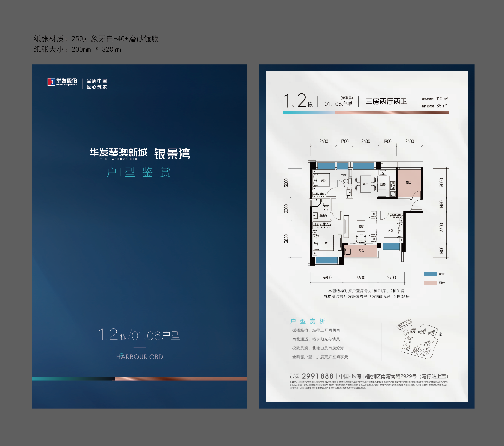
Task: Click the '三房两厅两卫' heading
Action: (386, 101)
